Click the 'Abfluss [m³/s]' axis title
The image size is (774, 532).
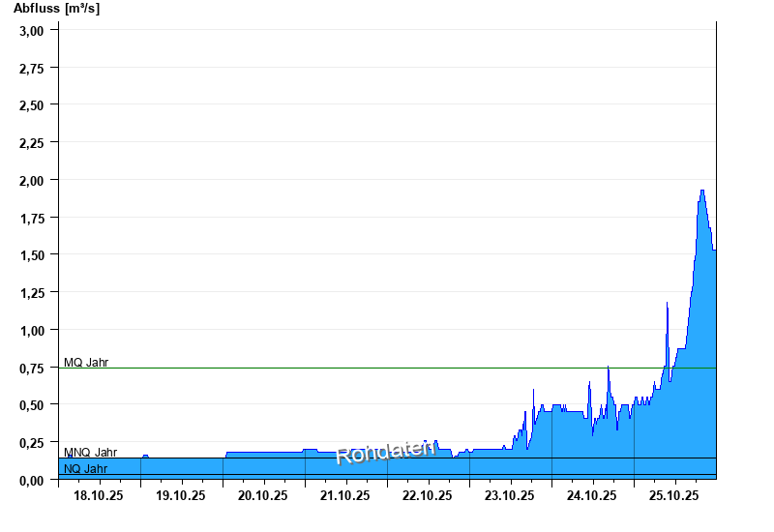click(56, 9)
